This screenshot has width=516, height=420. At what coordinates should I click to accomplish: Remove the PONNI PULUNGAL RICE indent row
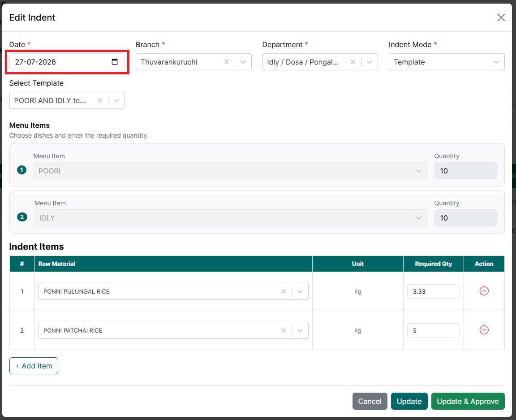pyautogui.click(x=484, y=291)
